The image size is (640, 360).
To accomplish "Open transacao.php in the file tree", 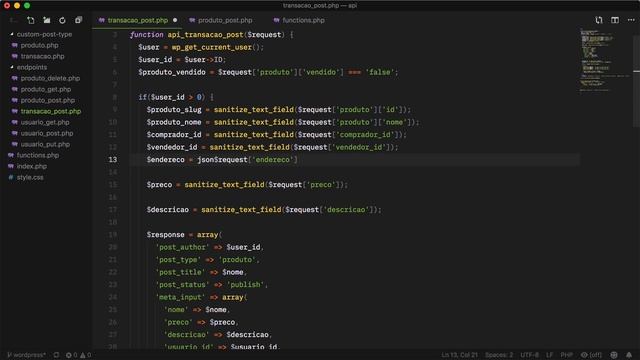I will coord(42,56).
